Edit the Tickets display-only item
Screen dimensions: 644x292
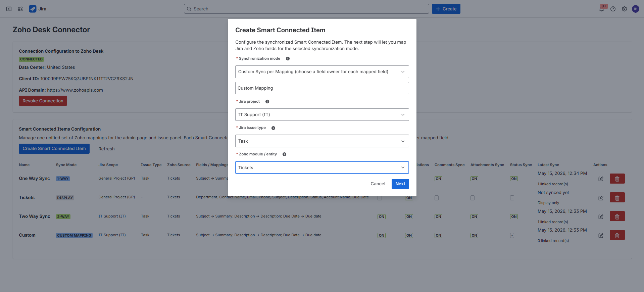601,198
